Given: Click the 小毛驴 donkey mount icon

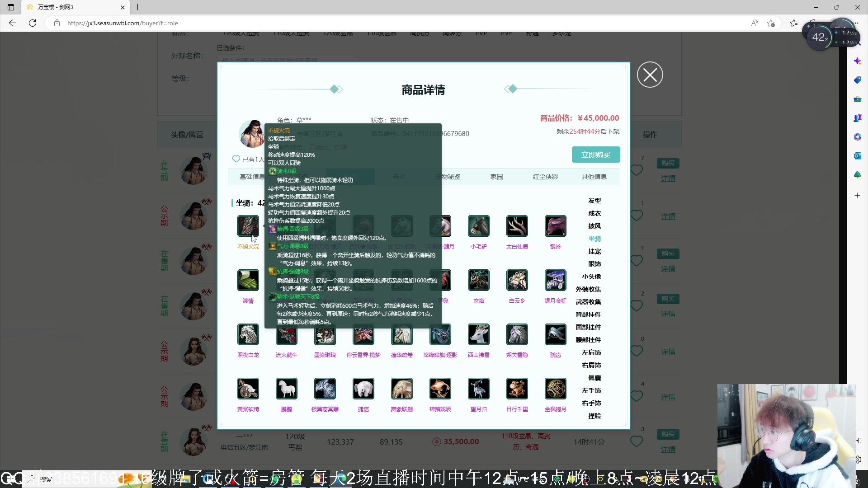Looking at the screenshot, I should (479, 226).
